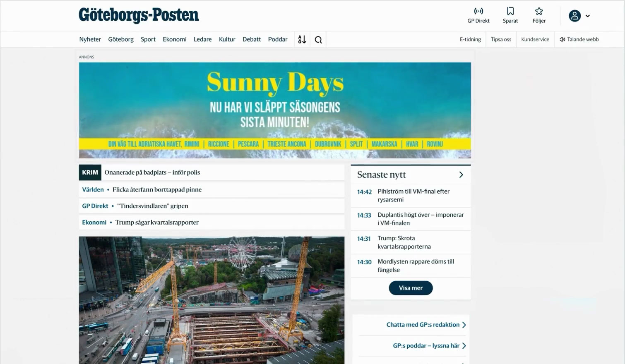Open Kundservice link
The width and height of the screenshot is (625, 364).
click(x=535, y=39)
